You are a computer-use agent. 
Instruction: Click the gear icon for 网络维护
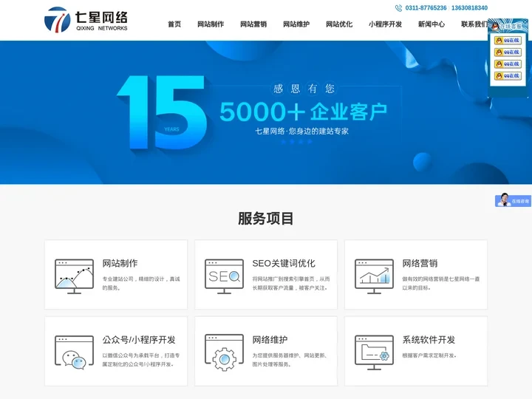pos(225,353)
